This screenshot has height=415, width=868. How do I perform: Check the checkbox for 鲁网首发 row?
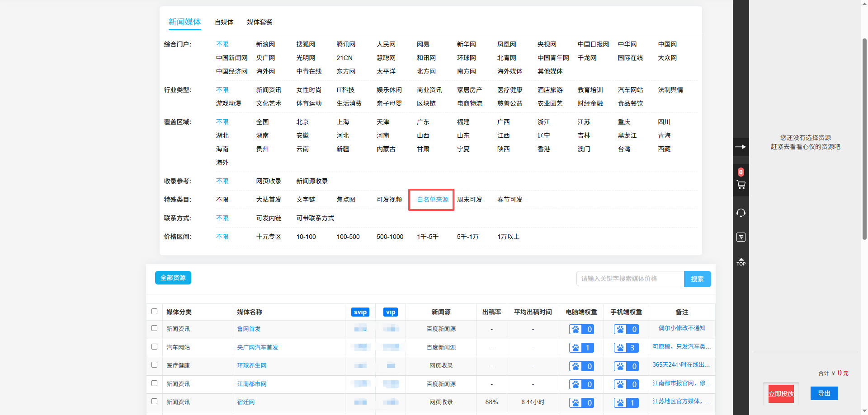pos(154,328)
